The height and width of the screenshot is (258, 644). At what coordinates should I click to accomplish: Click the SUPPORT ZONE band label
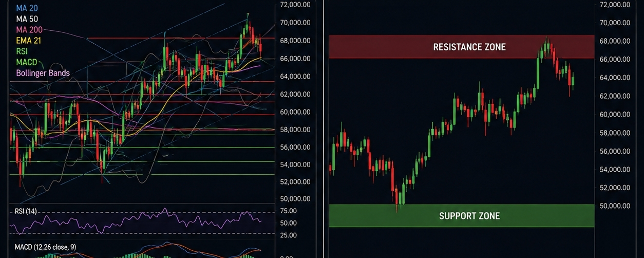[x=469, y=216]
